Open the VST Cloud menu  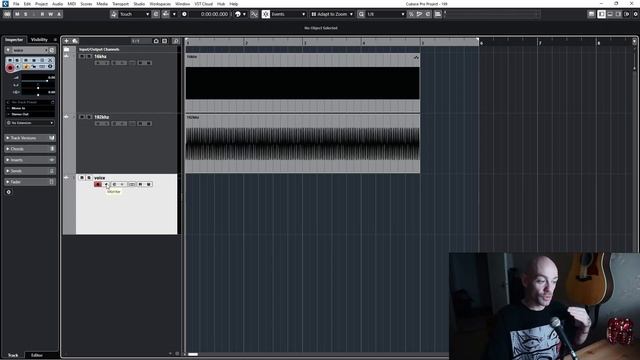pos(203,4)
